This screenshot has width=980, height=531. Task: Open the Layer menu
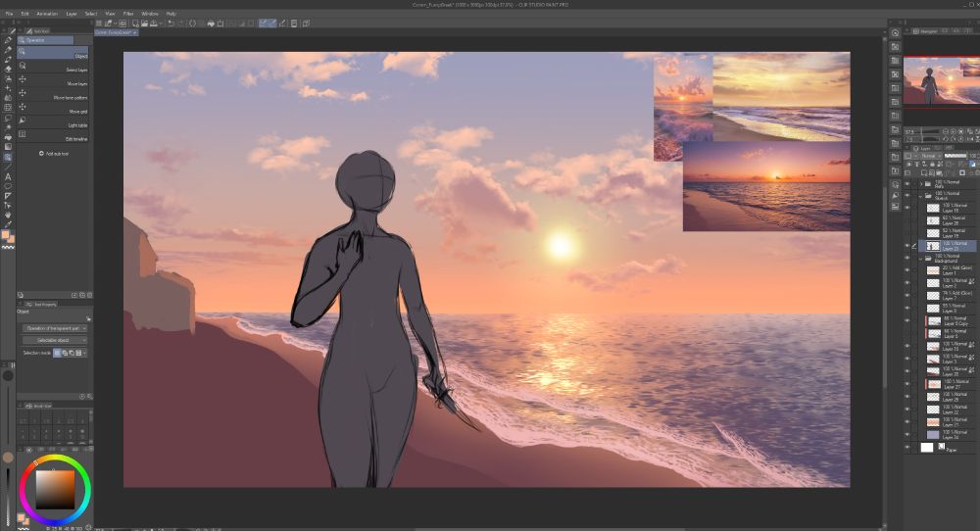[x=72, y=13]
